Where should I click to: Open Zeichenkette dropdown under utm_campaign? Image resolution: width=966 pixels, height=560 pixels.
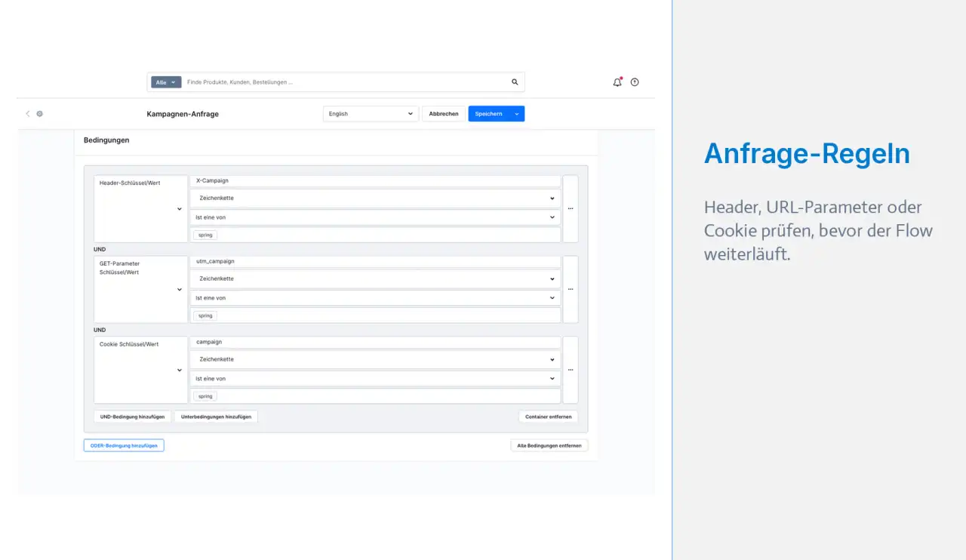click(375, 278)
